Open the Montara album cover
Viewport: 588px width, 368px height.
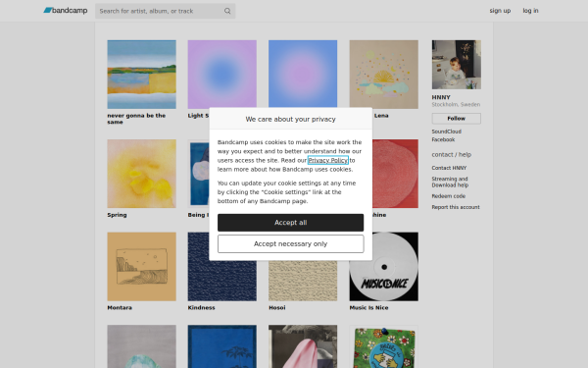click(x=141, y=266)
